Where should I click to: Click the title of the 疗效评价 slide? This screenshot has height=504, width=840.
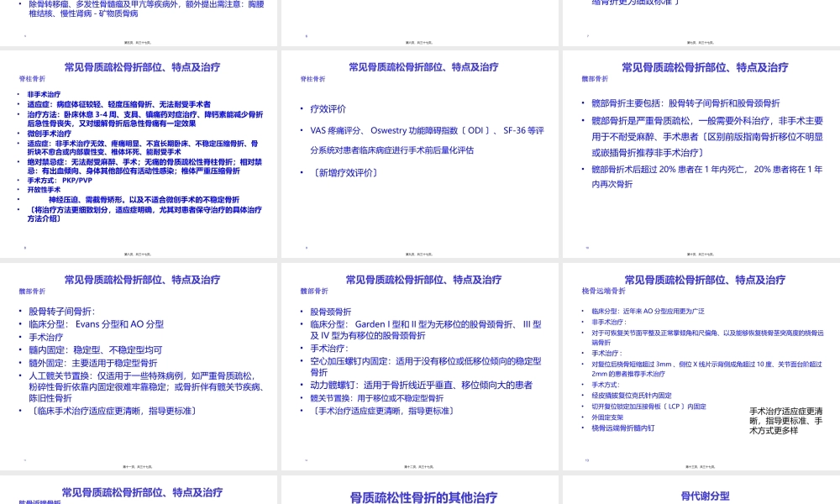(x=423, y=67)
